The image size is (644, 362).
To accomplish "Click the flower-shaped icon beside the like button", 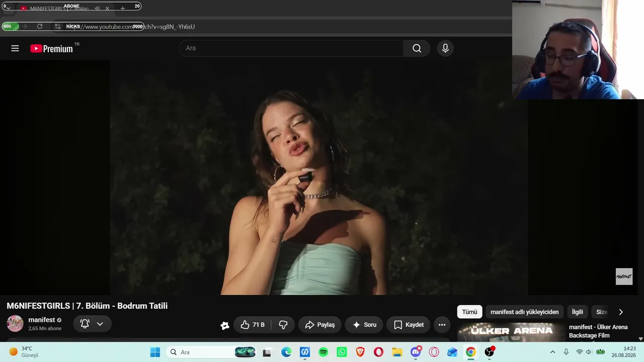I will (x=225, y=325).
